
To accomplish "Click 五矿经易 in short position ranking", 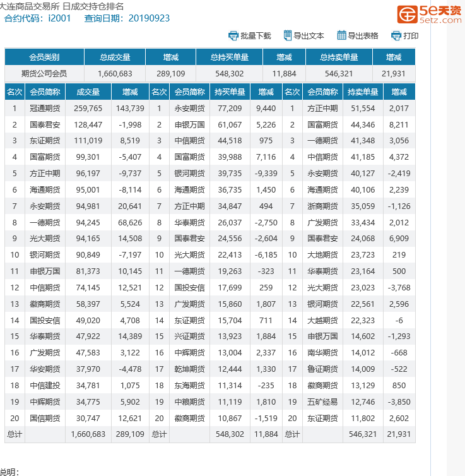I will point(322,402).
